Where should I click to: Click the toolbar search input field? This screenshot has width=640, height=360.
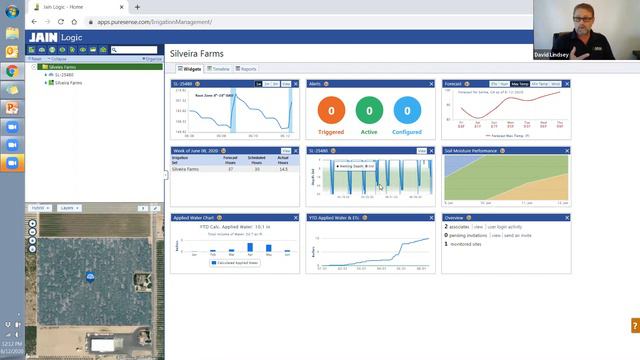pyautogui.click(x=134, y=50)
